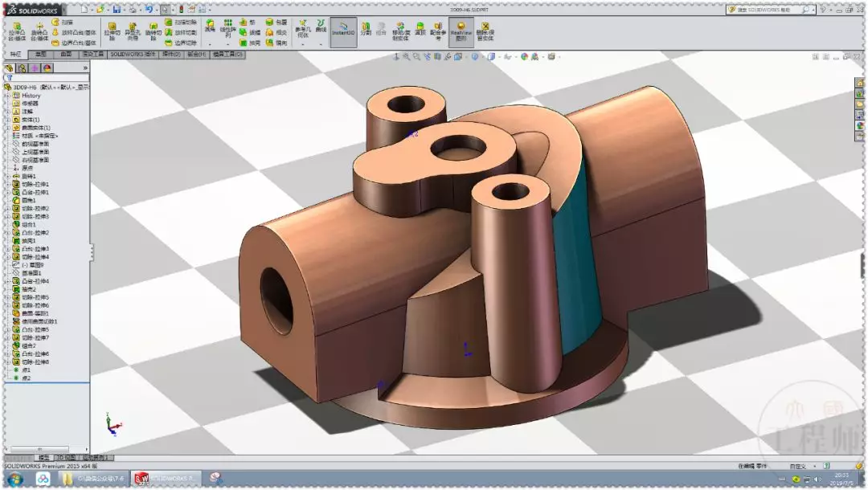Select the Revolved Boss/Base tool

pos(39,31)
